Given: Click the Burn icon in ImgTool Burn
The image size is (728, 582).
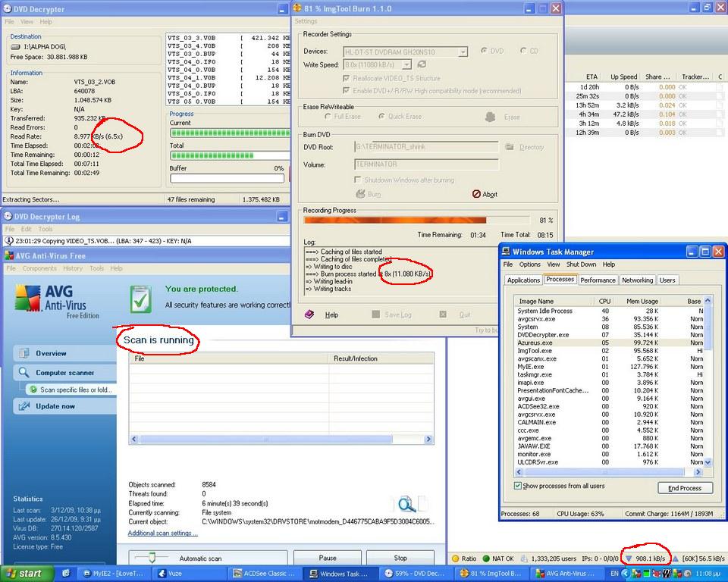Looking at the screenshot, I should (360, 194).
